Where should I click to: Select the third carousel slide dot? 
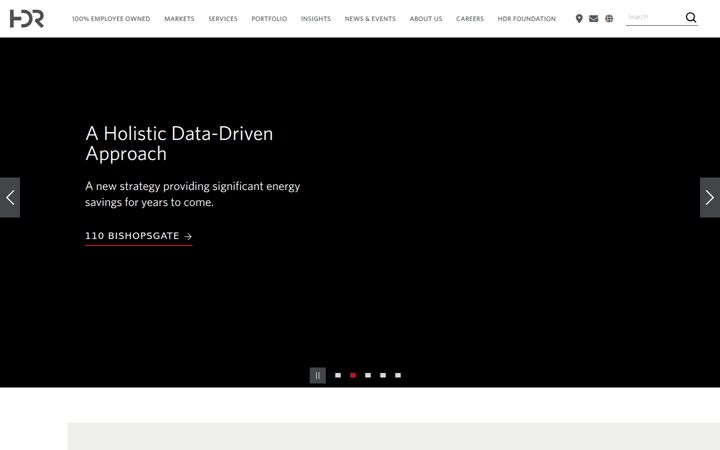point(368,375)
